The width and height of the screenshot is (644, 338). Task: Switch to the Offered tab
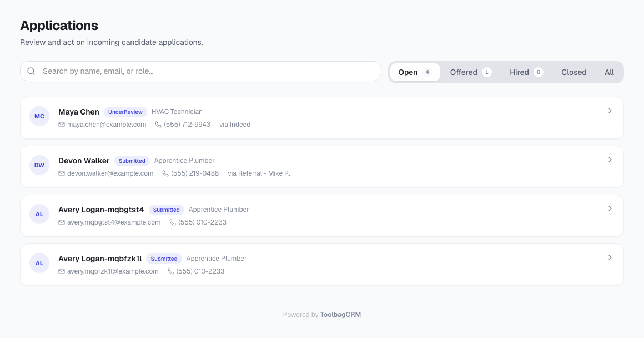coord(471,72)
